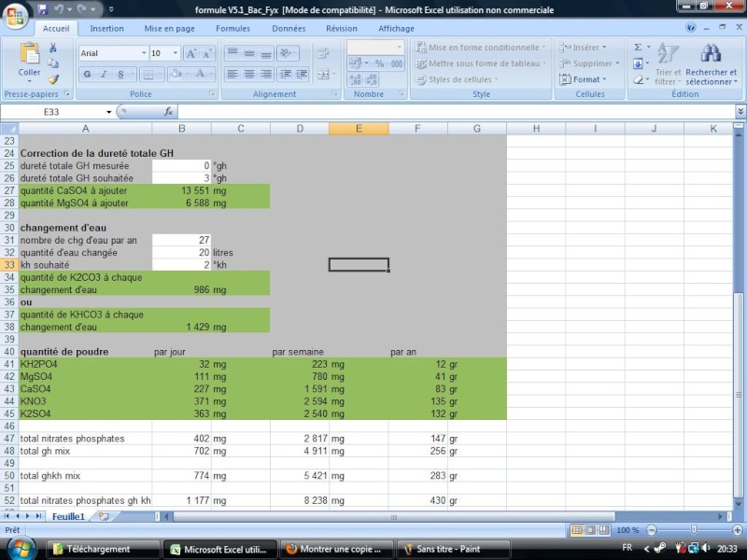Toggle bold formatting G button

(87, 74)
